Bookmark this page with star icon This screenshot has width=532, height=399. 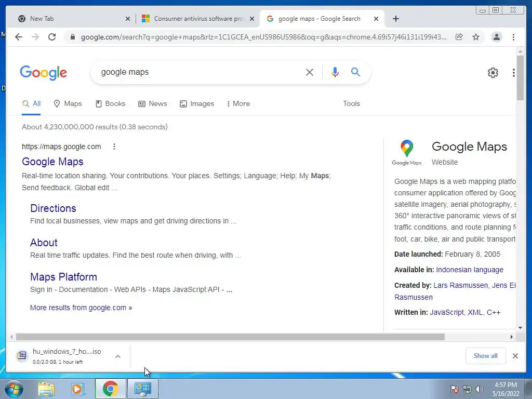coord(476,37)
